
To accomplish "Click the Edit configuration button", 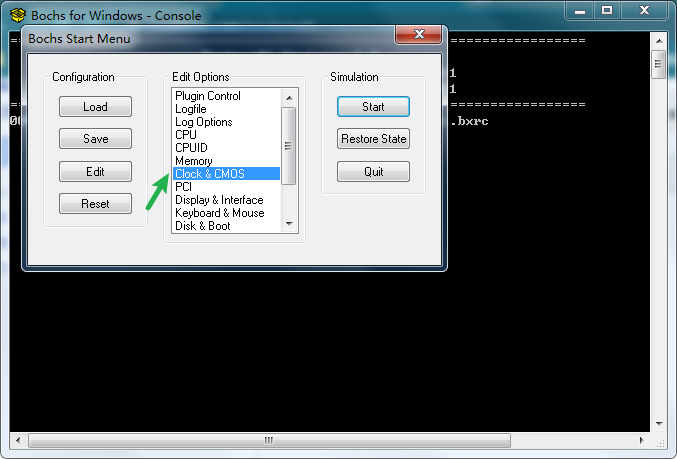I will pyautogui.click(x=95, y=171).
